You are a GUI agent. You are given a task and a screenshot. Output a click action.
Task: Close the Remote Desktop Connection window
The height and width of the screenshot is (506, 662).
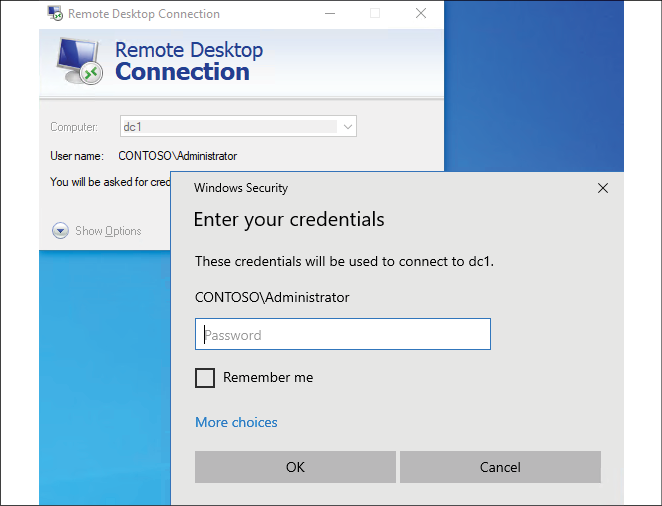pyautogui.click(x=421, y=14)
